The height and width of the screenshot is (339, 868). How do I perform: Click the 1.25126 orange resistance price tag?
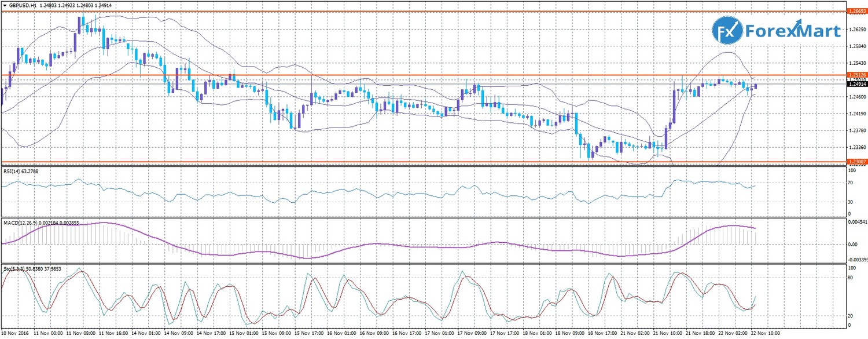[x=856, y=75]
